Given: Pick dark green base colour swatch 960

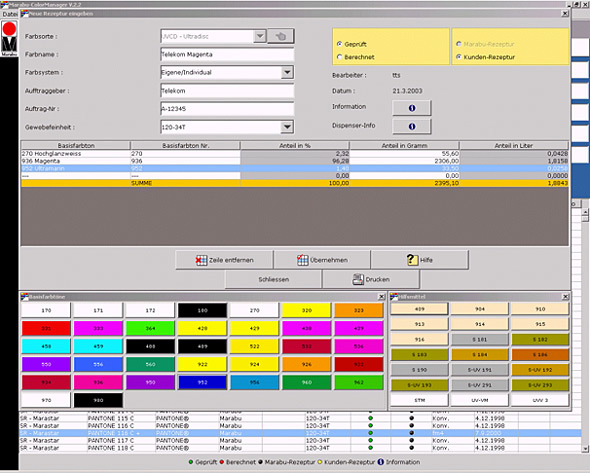Looking at the screenshot, I should [307, 382].
